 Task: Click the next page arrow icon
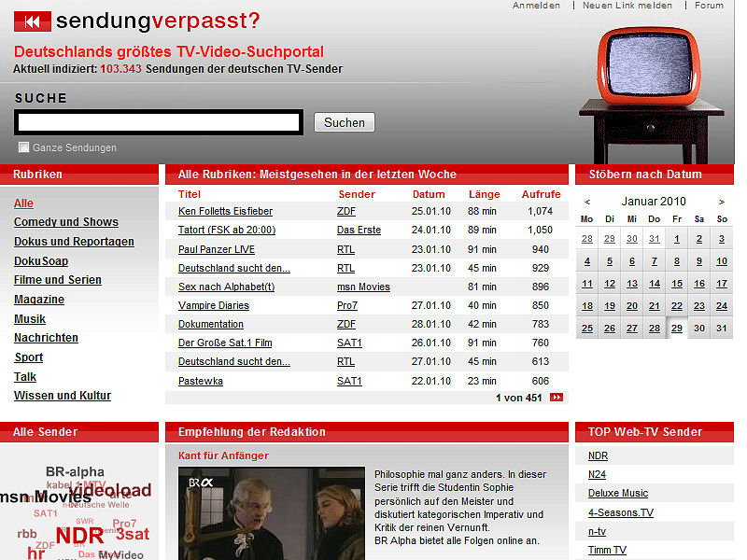pos(557,398)
